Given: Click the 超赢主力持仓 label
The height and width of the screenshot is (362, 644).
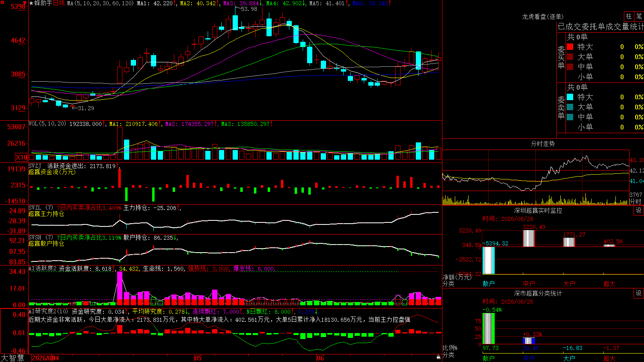Looking at the screenshot, I should pyautogui.click(x=46, y=214).
